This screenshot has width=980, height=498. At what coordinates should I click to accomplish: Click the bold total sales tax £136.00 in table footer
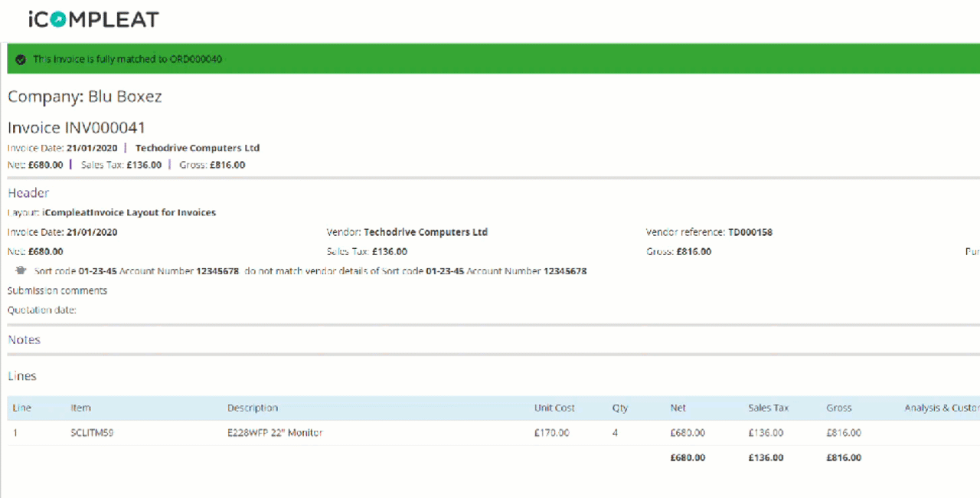coord(766,457)
